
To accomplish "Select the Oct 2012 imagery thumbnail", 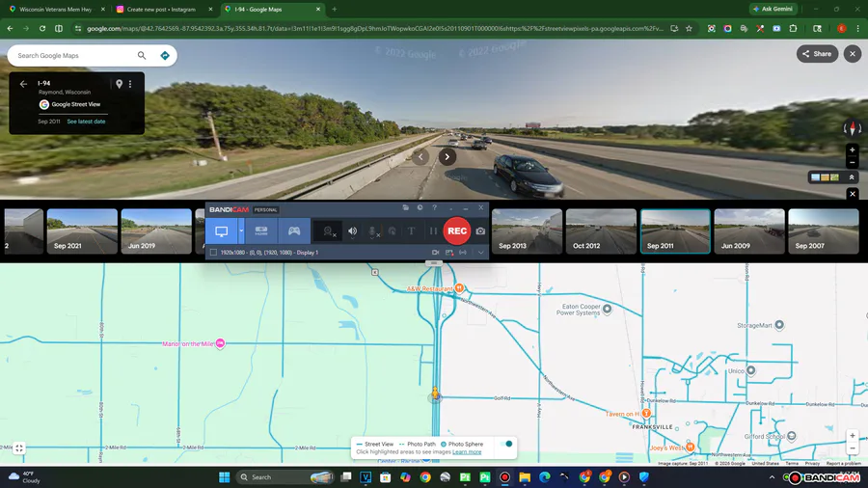I will coord(601,231).
